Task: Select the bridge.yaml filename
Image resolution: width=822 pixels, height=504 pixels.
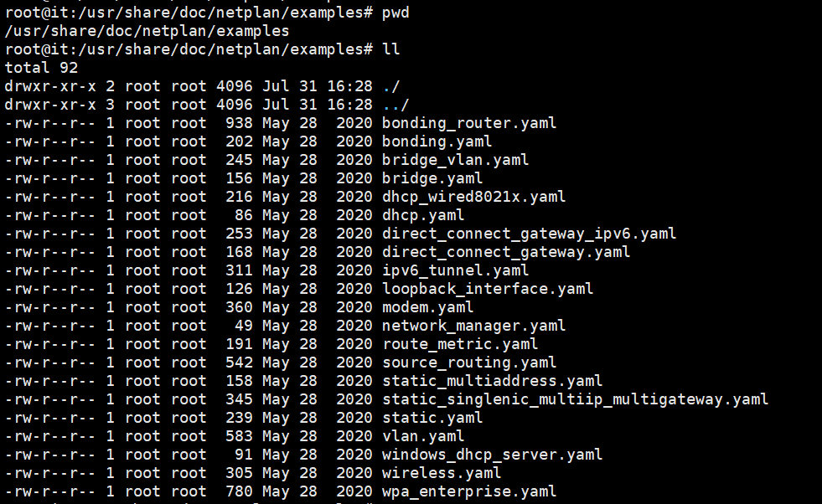Action: 432,178
